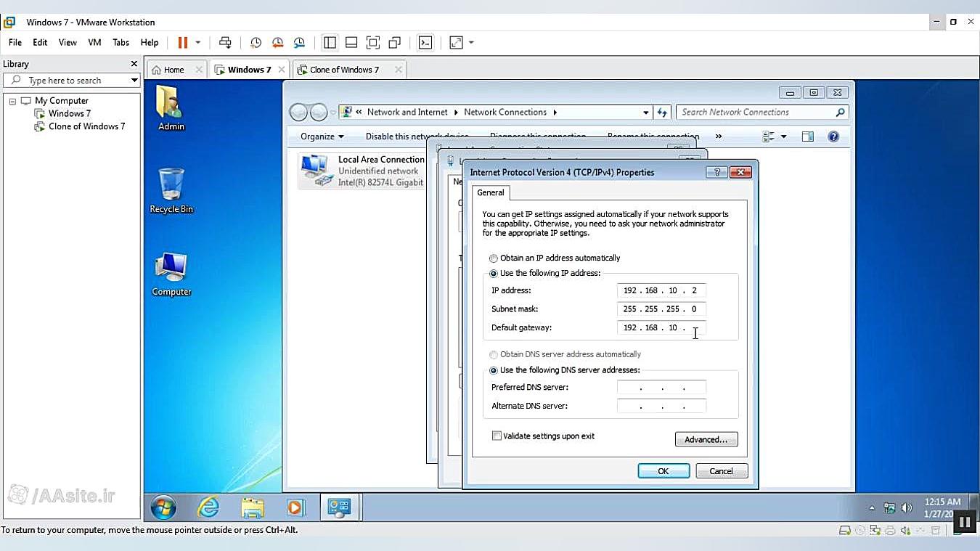This screenshot has height=551, width=980.
Task: Click the sound card status bar icon
Action: [x=906, y=531]
